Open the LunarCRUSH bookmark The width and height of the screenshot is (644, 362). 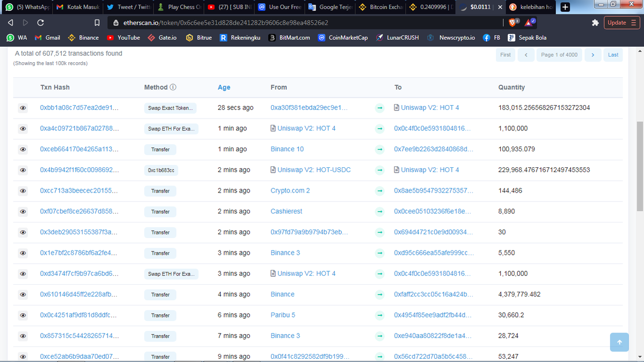pyautogui.click(x=397, y=38)
